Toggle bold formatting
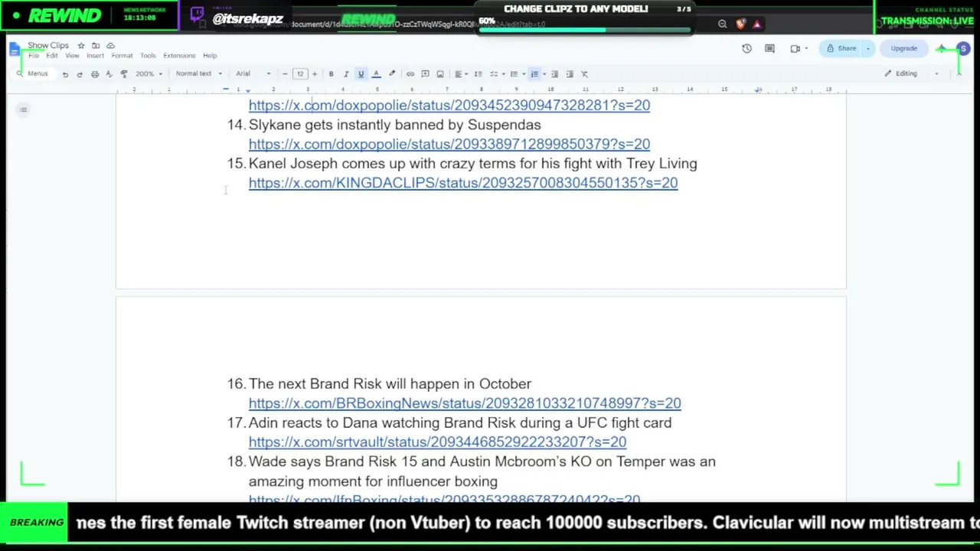Image resolution: width=980 pixels, height=551 pixels. click(x=331, y=74)
